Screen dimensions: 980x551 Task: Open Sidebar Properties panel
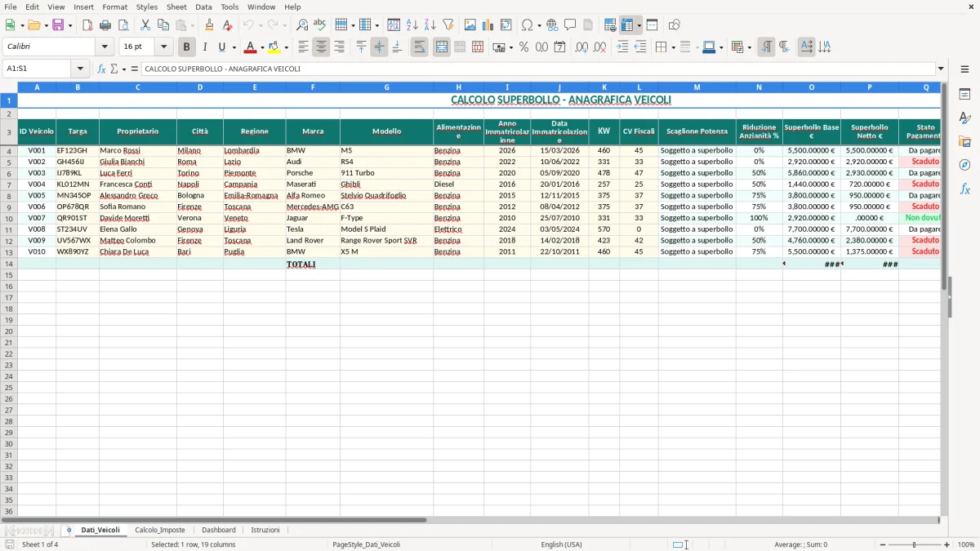coord(964,95)
